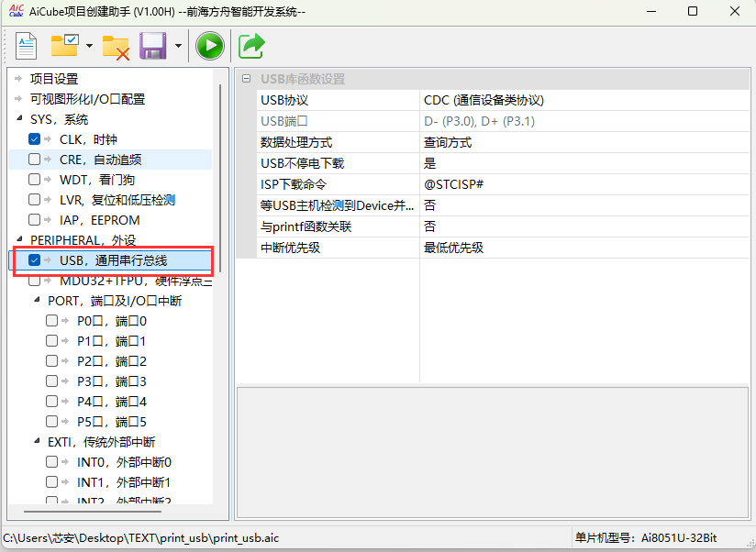
Task: Enable the P2口 端口2 checkbox
Action: [x=51, y=361]
